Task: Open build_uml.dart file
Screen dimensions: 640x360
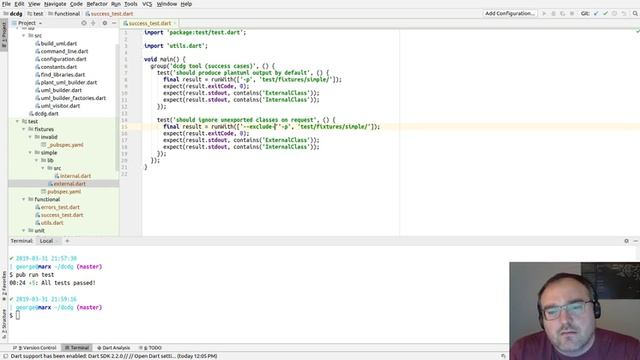Action: pos(56,43)
